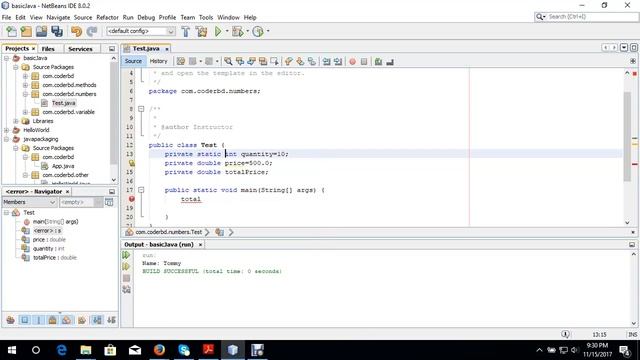Open the Profile Project dropdown arrow
This screenshot has height=360, width=640.
(x=268, y=31)
